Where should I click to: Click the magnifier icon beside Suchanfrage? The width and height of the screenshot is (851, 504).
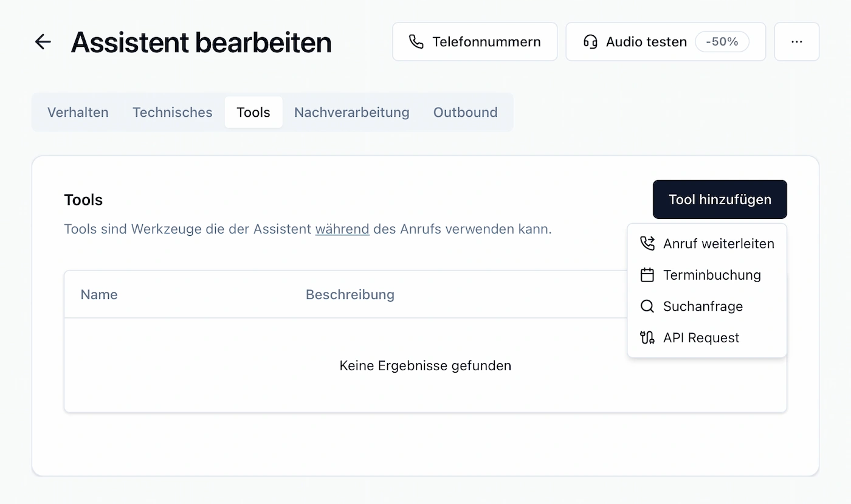pyautogui.click(x=647, y=306)
